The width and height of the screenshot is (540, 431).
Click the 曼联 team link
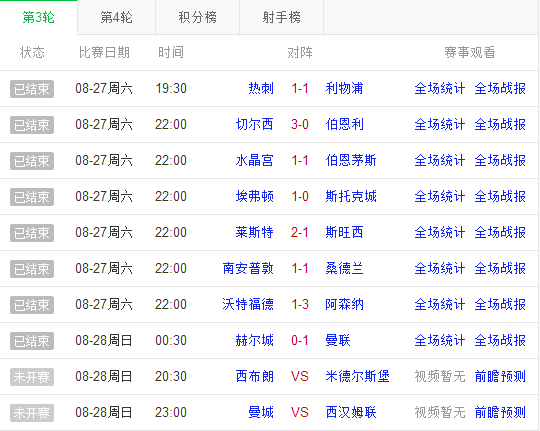338,340
